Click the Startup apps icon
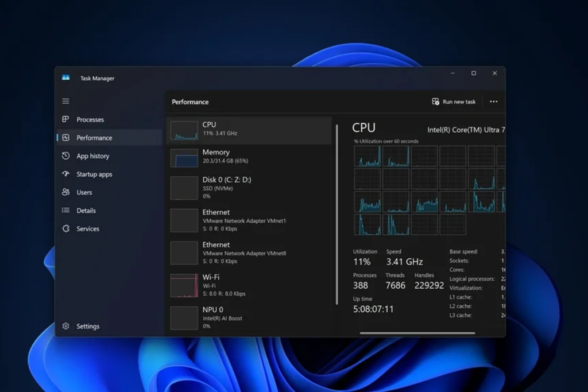Screen dimensions: 588x392 65,174
